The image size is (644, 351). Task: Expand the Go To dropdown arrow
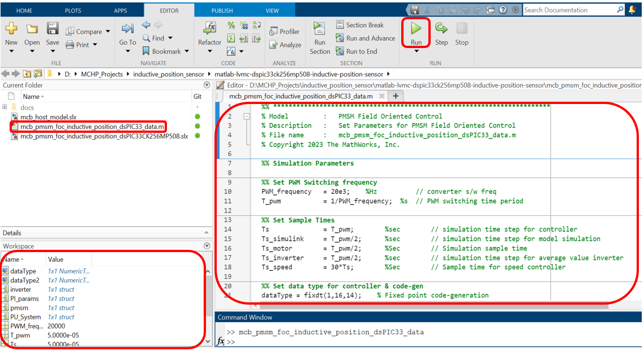pyautogui.click(x=127, y=51)
